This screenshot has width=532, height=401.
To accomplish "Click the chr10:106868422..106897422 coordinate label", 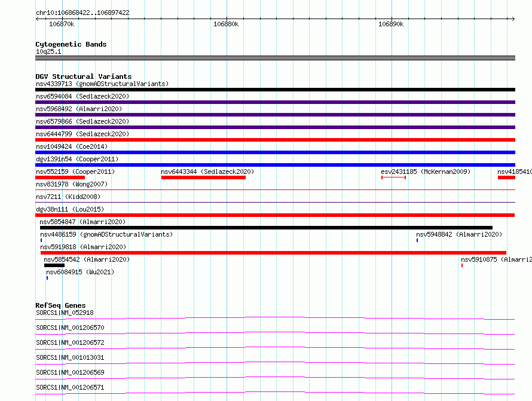I will click(x=82, y=13).
